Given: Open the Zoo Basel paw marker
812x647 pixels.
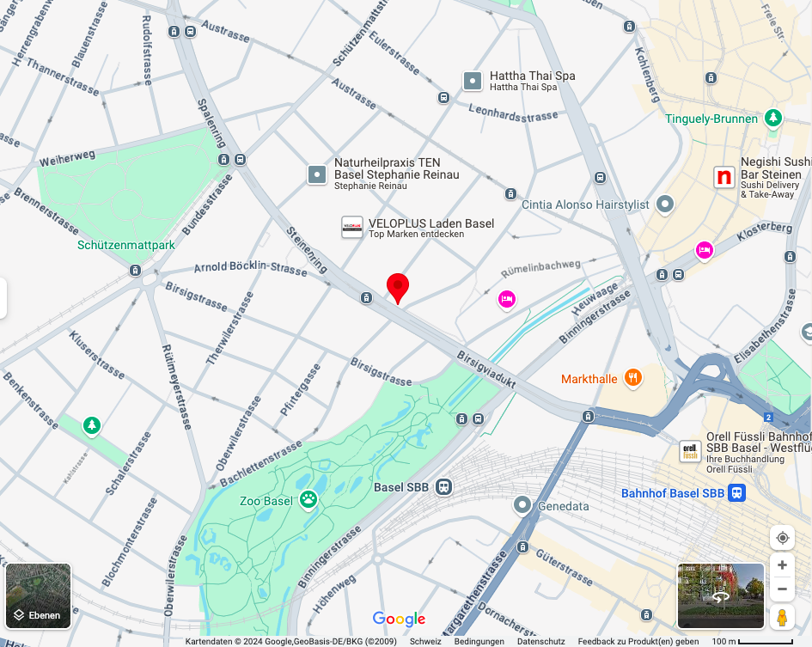Looking at the screenshot, I should point(308,500).
